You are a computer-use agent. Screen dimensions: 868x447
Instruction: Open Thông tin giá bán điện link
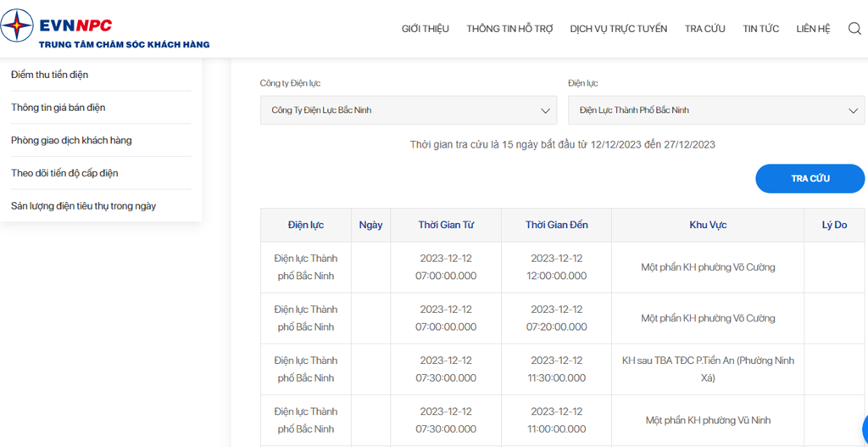[x=58, y=108]
